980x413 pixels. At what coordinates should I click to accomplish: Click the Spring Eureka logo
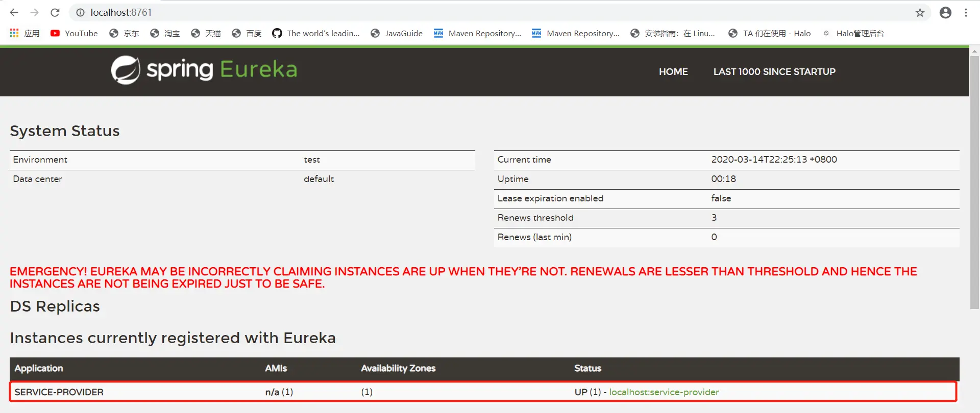(x=204, y=70)
